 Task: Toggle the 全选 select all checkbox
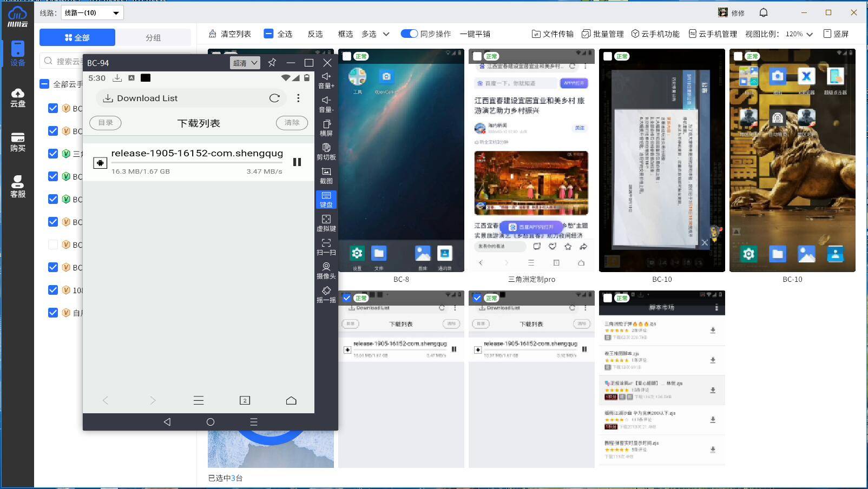tap(269, 34)
